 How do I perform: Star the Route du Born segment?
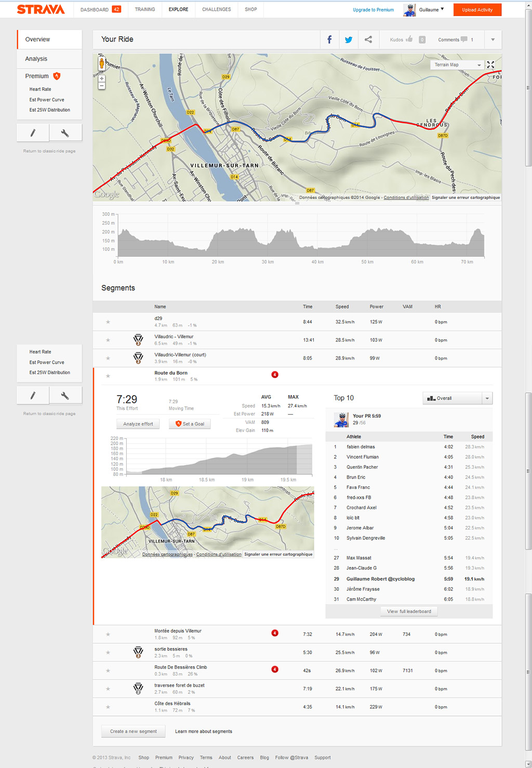[108, 376]
